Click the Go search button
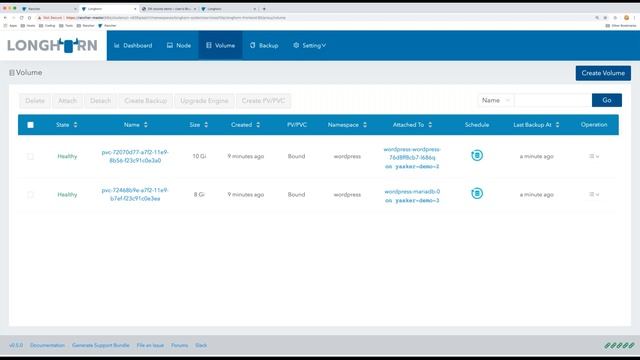The height and width of the screenshot is (360, 640). 607,100
